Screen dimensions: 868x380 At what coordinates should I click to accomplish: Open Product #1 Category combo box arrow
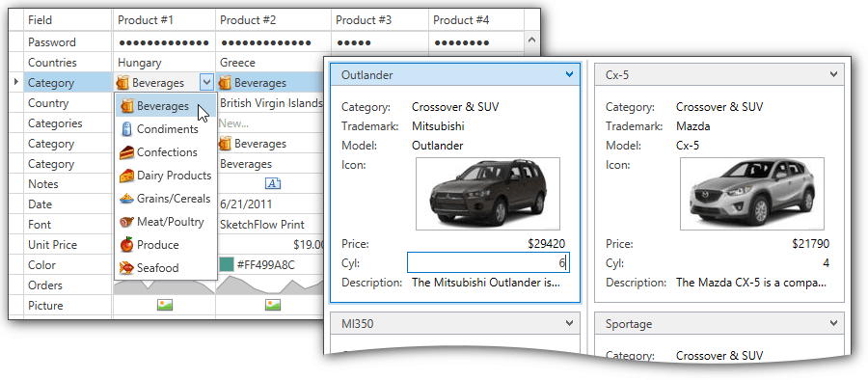click(x=206, y=83)
